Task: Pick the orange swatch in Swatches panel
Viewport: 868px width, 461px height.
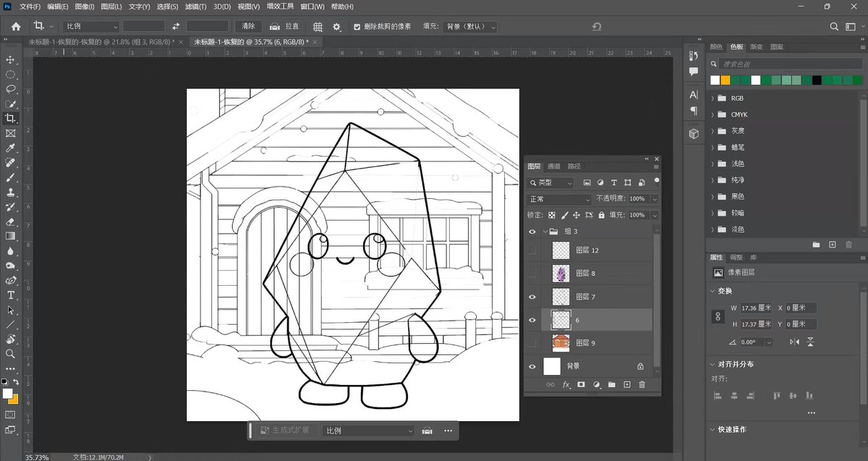Action: coord(726,80)
